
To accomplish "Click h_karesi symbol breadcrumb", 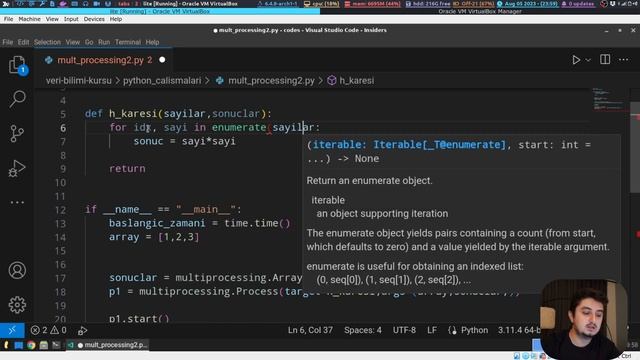I will 356,80.
